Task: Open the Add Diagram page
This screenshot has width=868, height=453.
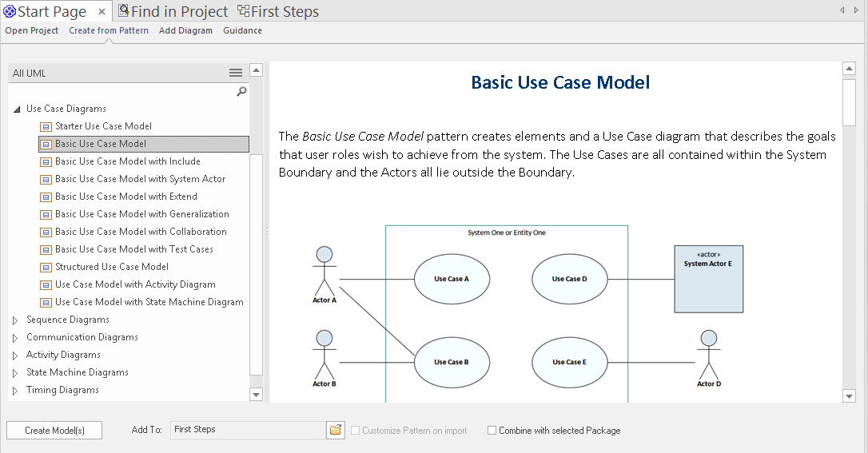Action: 185,30
